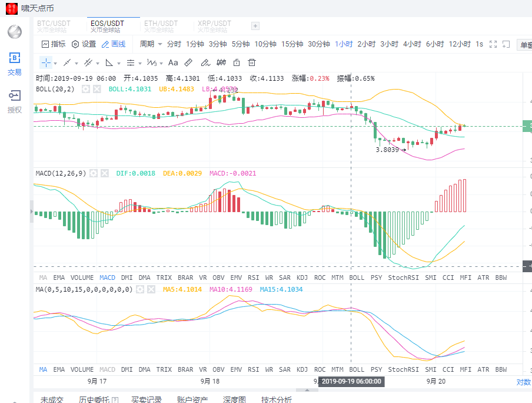Switch to the 12小时 timeframe
The height and width of the screenshot is (403, 532).
tap(460, 44)
